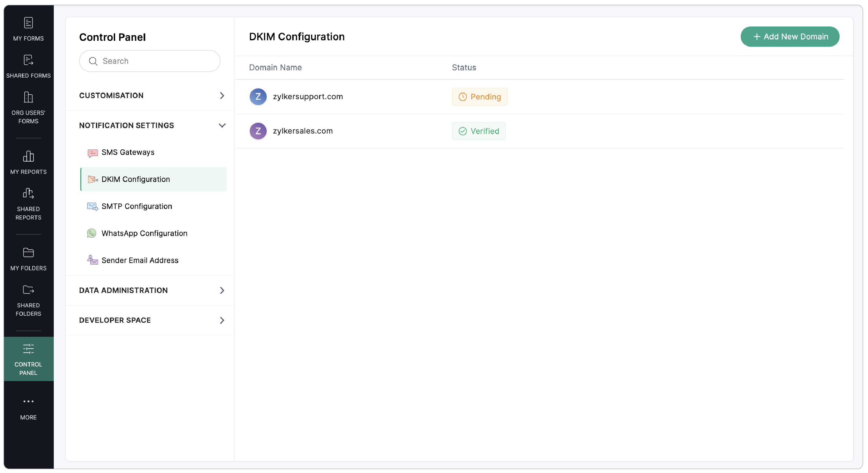Viewport: 868px width, 473px height.
Task: Open the zylkersupport.com domain row
Action: point(308,97)
